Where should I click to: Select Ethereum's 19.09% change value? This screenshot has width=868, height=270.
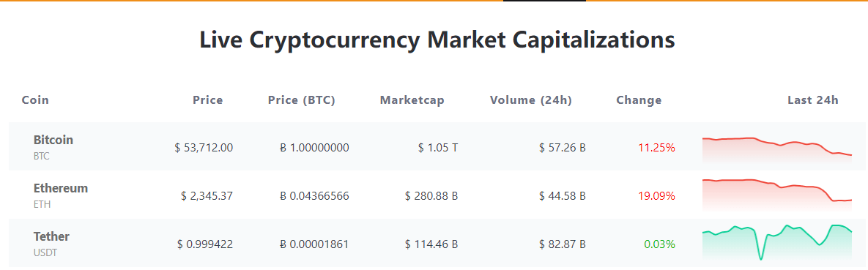tap(656, 196)
